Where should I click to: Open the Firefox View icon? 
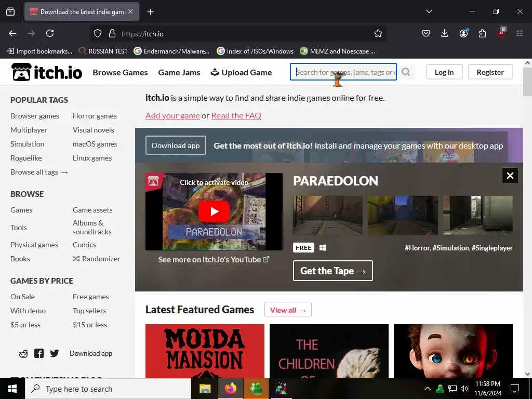10,12
